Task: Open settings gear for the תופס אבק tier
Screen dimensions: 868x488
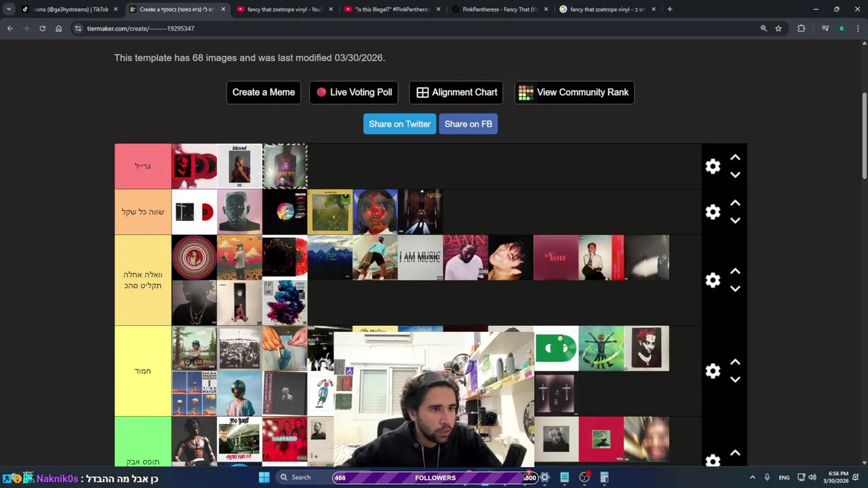Action: [713, 461]
